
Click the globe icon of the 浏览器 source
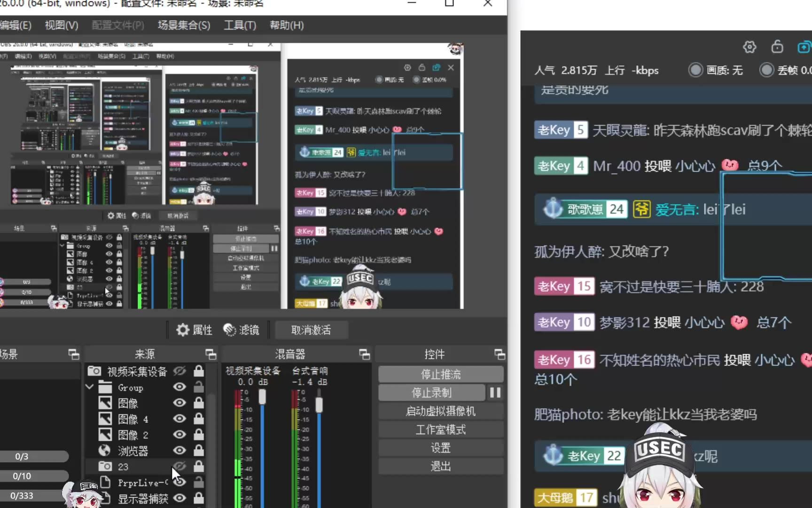coord(104,450)
